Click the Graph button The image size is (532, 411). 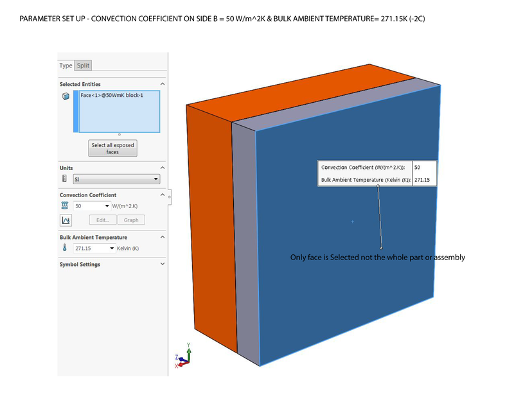tap(131, 220)
